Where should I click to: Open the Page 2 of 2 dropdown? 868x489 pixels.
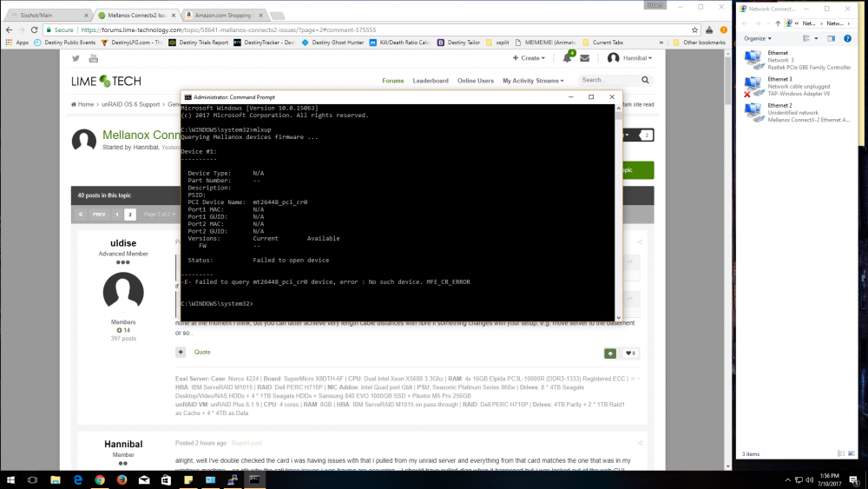[160, 215]
